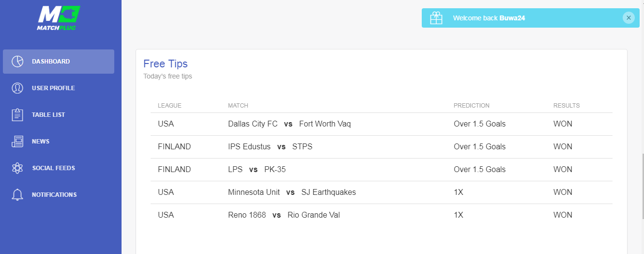The width and height of the screenshot is (644, 254).
Task: Select the IPS Edustus vs STPS row
Action: pyautogui.click(x=382, y=147)
